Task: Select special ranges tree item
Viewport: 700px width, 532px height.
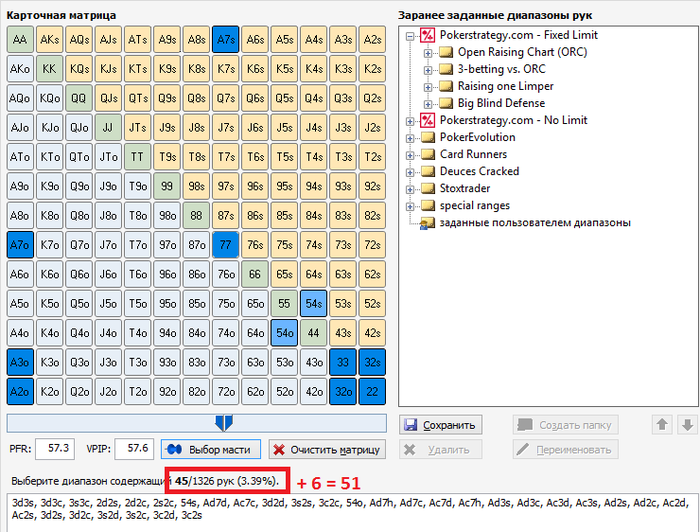Action: (x=475, y=206)
